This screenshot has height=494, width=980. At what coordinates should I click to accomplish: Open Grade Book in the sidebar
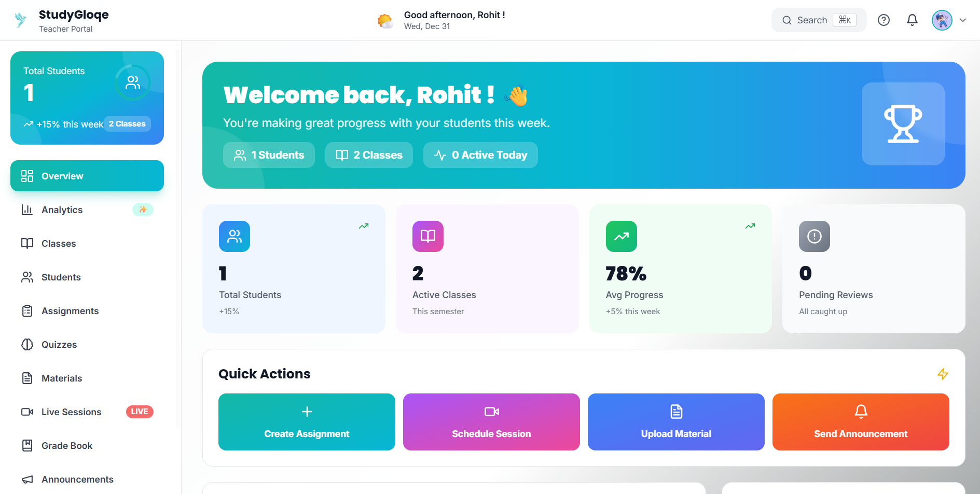pos(87,445)
